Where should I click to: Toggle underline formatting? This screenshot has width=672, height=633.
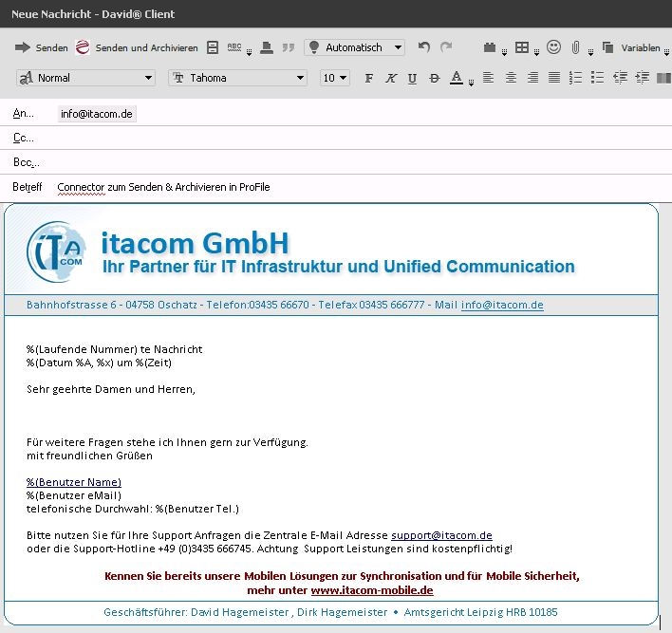point(412,79)
